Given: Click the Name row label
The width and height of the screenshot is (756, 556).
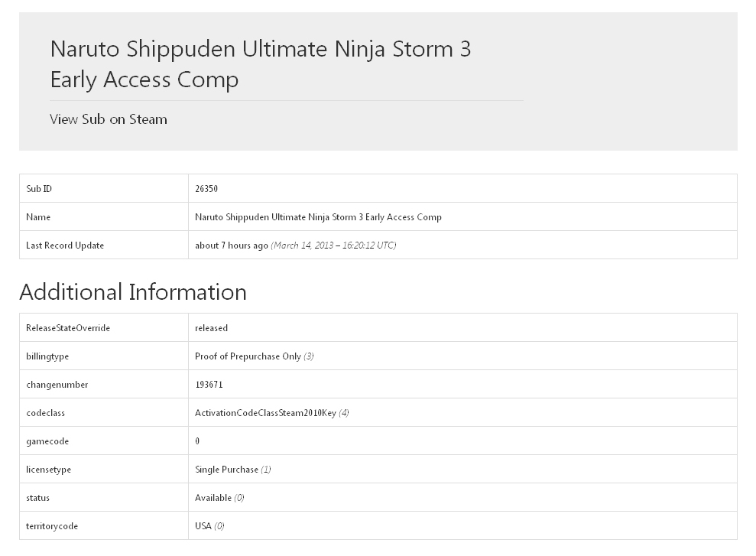Looking at the screenshot, I should click(x=38, y=217).
